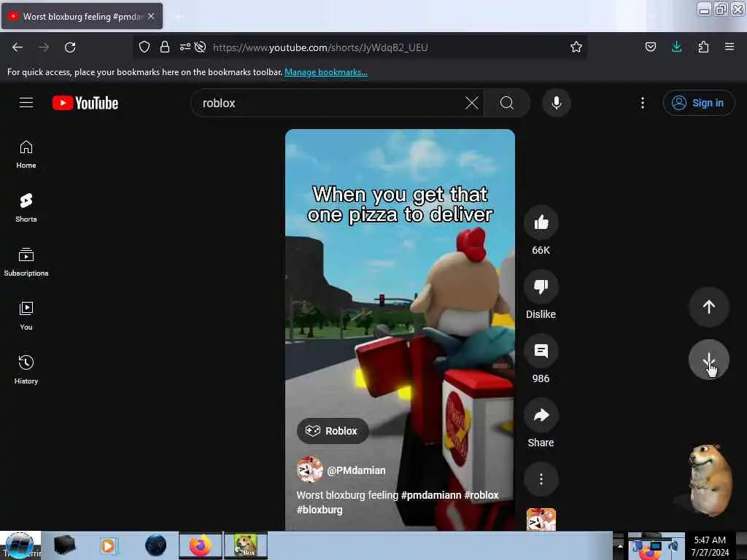
Task: Open You in the sidebar
Action: click(x=26, y=316)
